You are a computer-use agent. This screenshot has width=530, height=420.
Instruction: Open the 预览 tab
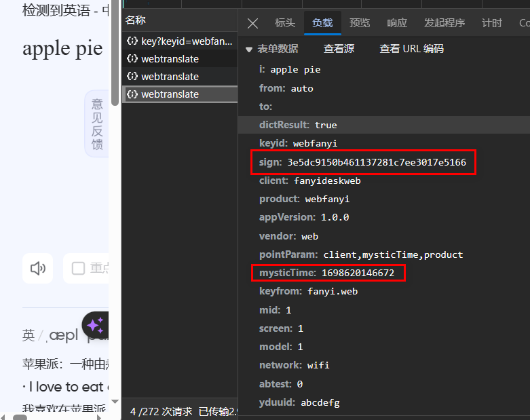tap(360, 23)
